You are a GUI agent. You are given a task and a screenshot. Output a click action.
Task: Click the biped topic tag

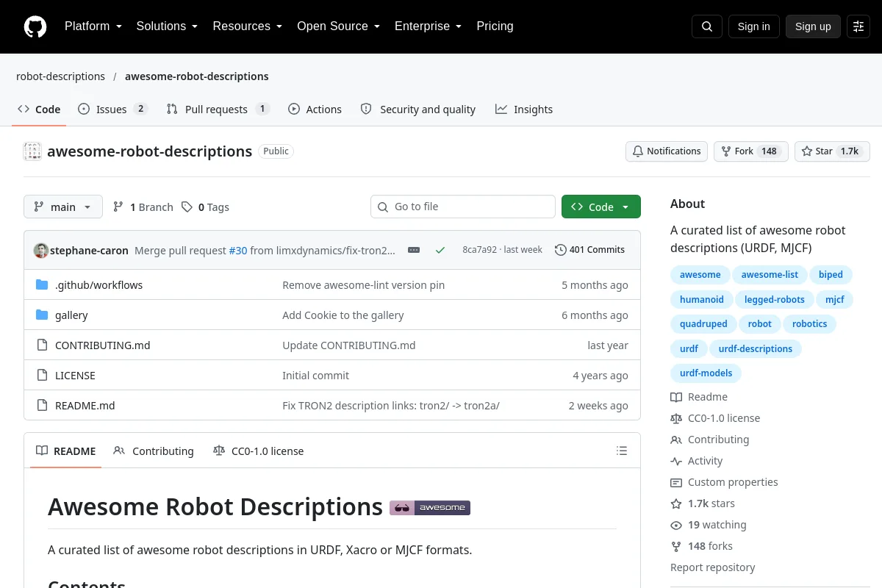click(831, 275)
